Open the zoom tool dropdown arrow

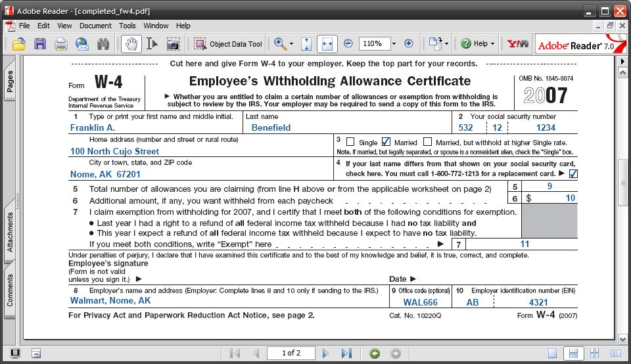tap(291, 44)
